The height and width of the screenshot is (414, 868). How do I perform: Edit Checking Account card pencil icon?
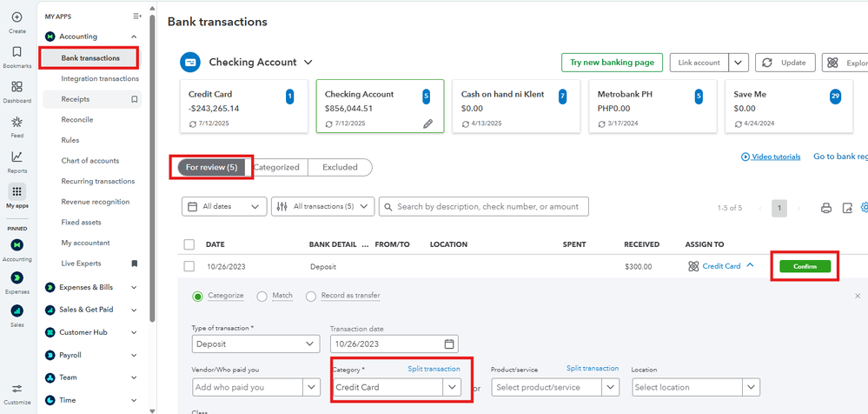[x=427, y=124]
